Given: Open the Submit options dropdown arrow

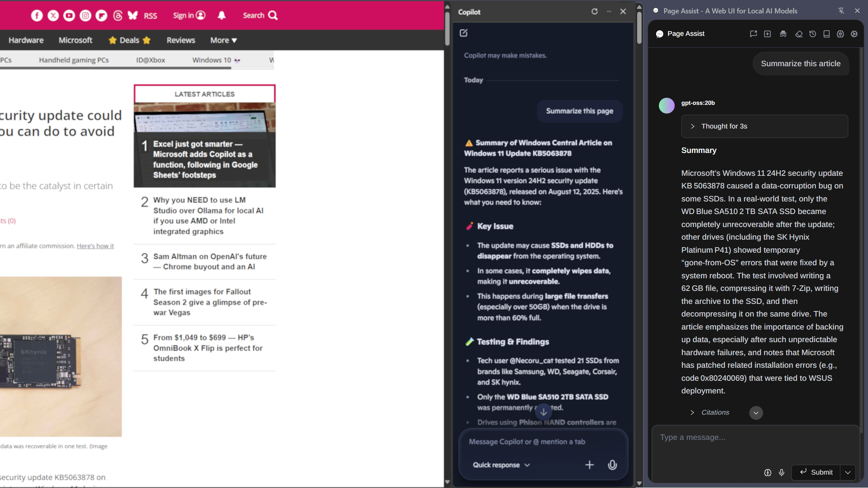Looking at the screenshot, I should click(848, 472).
